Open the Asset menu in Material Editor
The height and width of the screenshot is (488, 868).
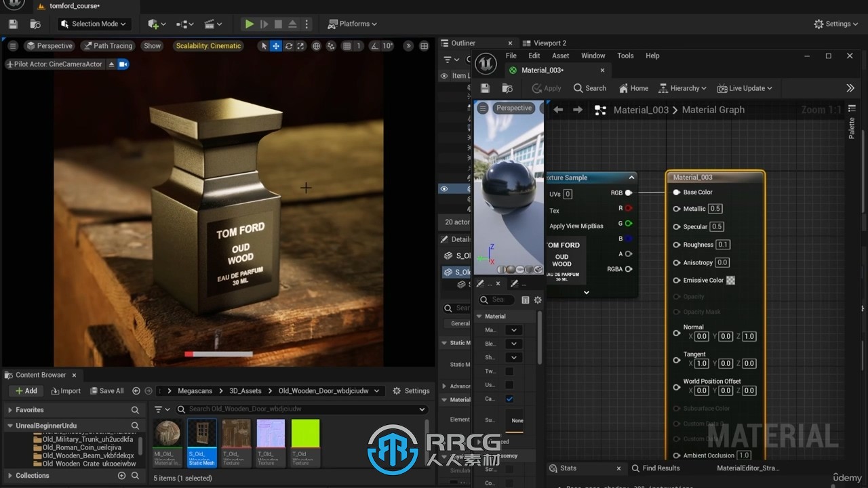point(561,56)
